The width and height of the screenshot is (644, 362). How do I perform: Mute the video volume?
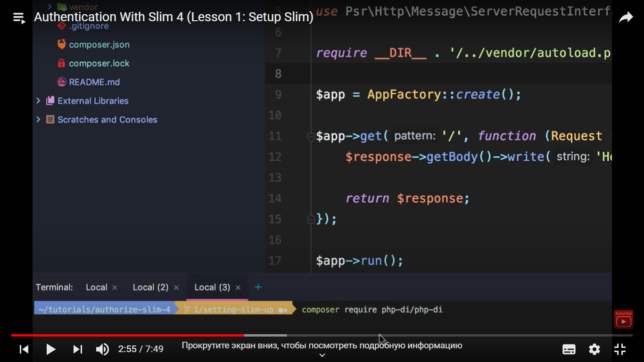coord(102,349)
